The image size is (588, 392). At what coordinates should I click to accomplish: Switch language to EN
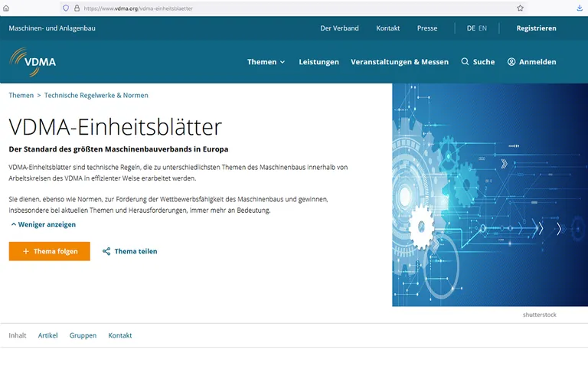coord(482,28)
